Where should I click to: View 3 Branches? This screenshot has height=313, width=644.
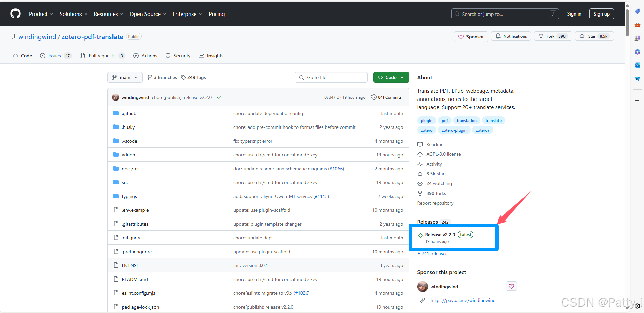pyautogui.click(x=162, y=77)
